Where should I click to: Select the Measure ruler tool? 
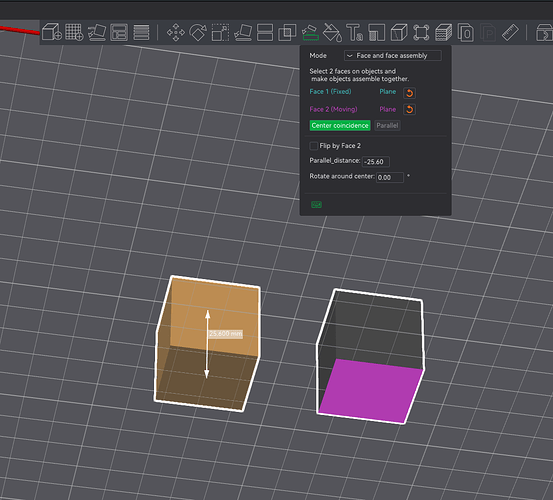click(510, 32)
